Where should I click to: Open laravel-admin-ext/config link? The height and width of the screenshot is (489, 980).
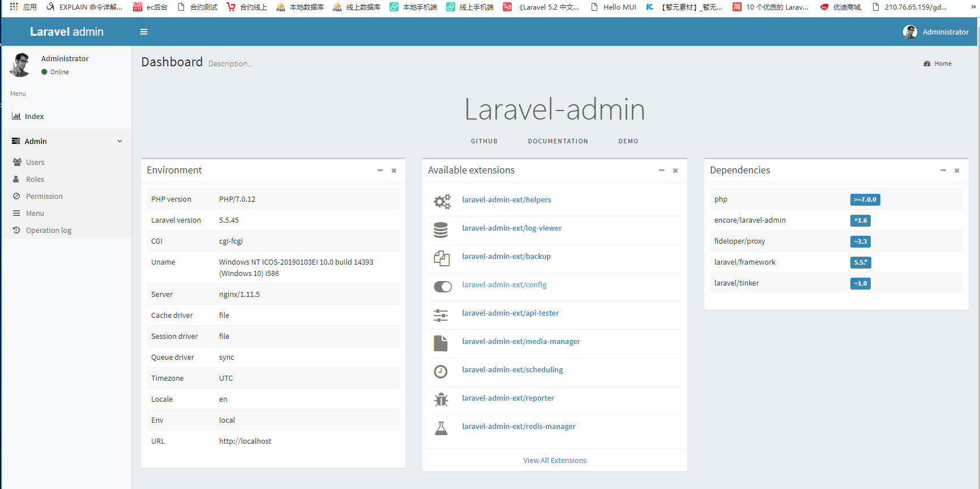click(x=504, y=284)
